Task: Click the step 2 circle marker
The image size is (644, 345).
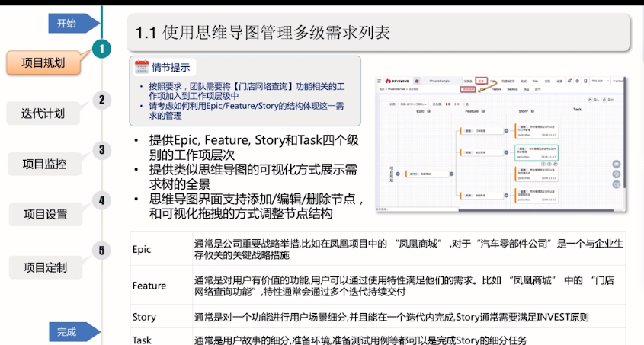Action: (x=101, y=100)
